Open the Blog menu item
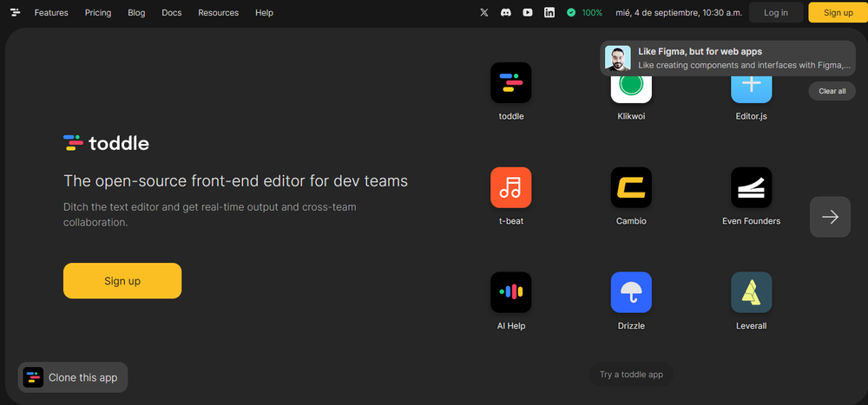 136,12
